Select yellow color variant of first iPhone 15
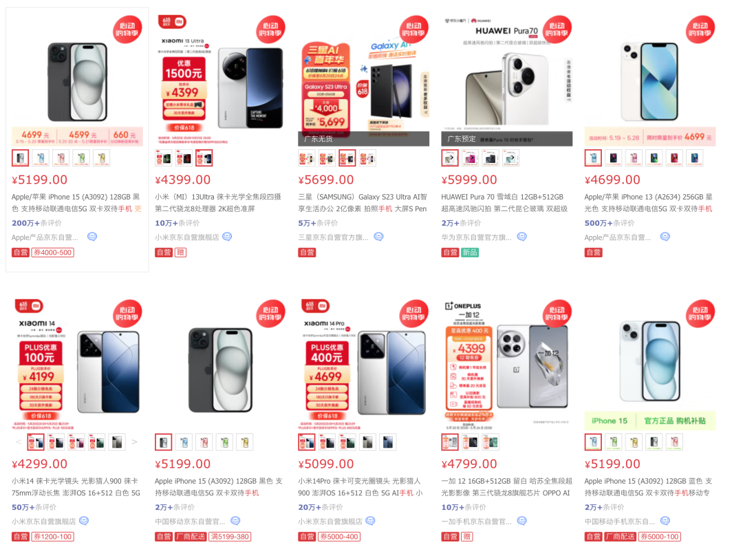The height and width of the screenshot is (560, 743). coord(101,158)
